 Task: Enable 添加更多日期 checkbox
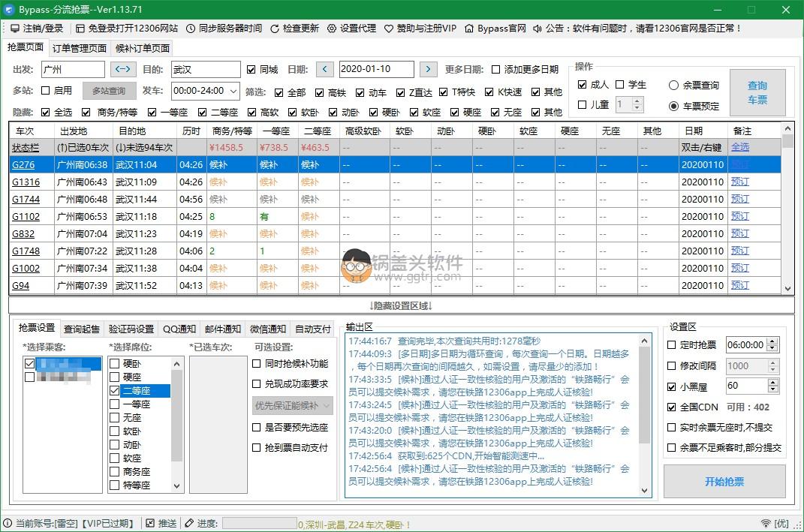pos(495,69)
